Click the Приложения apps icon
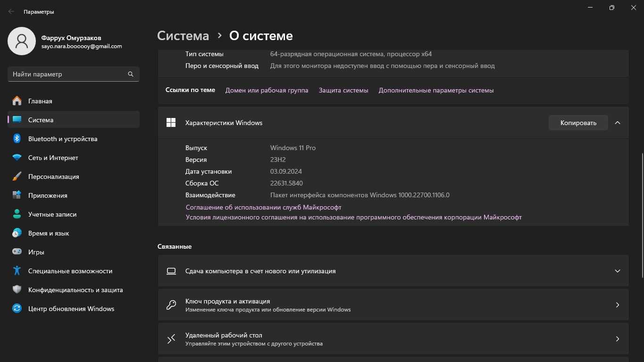The image size is (644, 362). click(17, 195)
